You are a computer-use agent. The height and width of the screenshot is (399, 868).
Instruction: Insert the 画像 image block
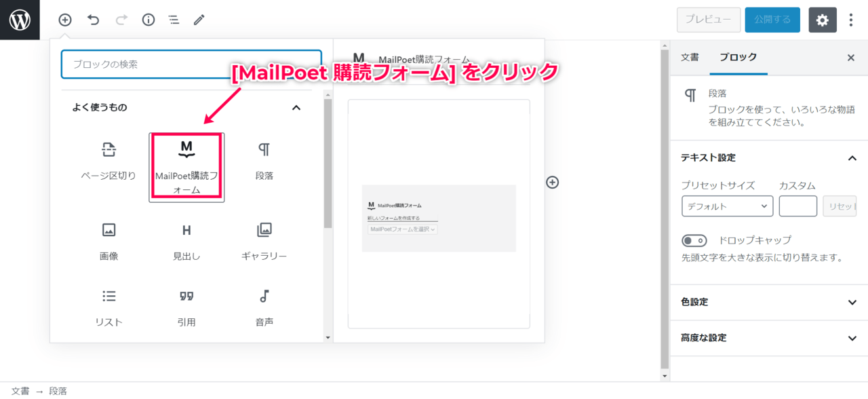108,242
